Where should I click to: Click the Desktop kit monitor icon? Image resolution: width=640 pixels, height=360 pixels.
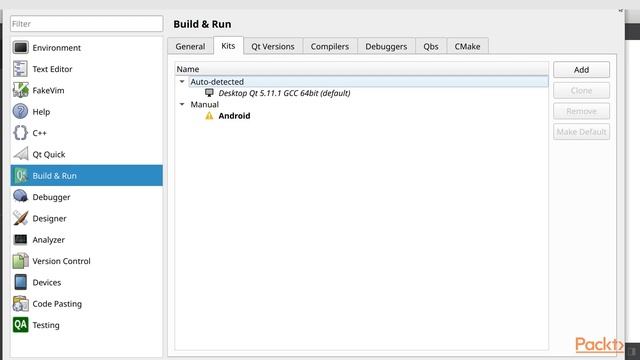209,93
